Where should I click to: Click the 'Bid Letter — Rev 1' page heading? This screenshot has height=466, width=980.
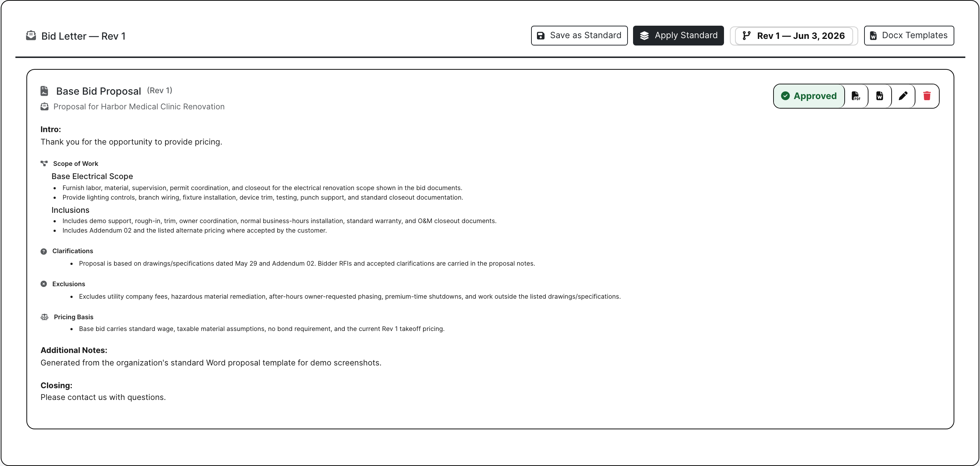point(83,36)
